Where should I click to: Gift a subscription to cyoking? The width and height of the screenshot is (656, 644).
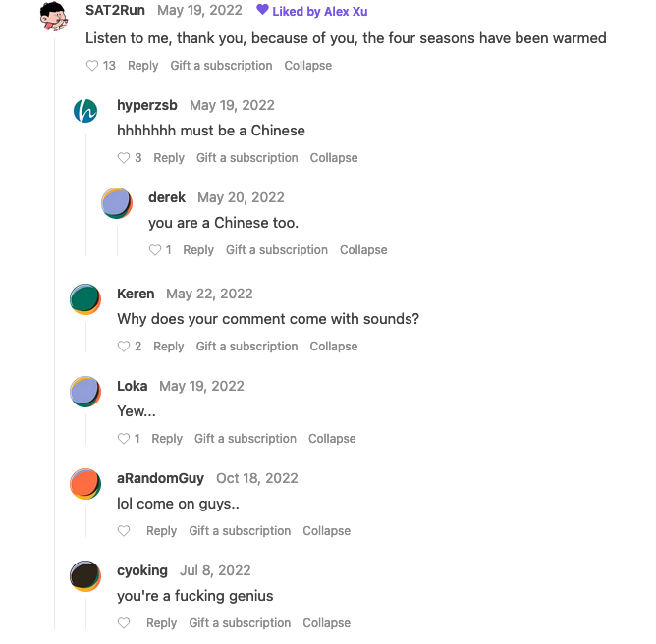coord(240,623)
